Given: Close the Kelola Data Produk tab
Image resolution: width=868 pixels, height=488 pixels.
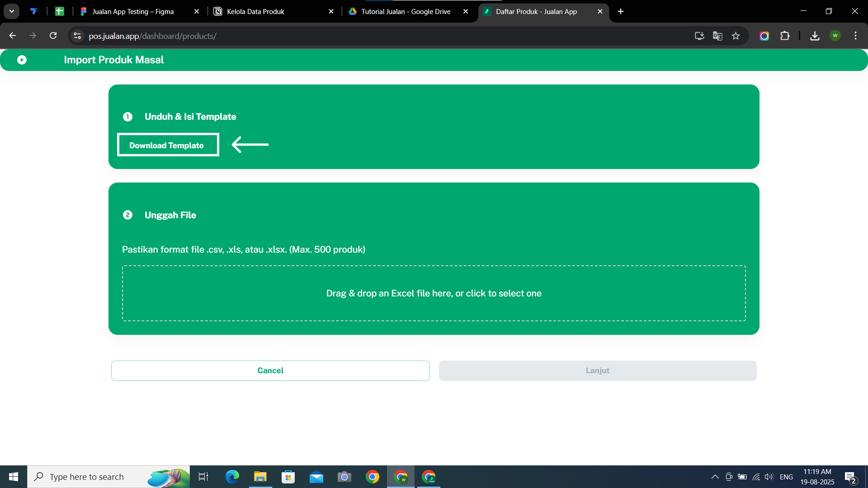Looking at the screenshot, I should (331, 11).
